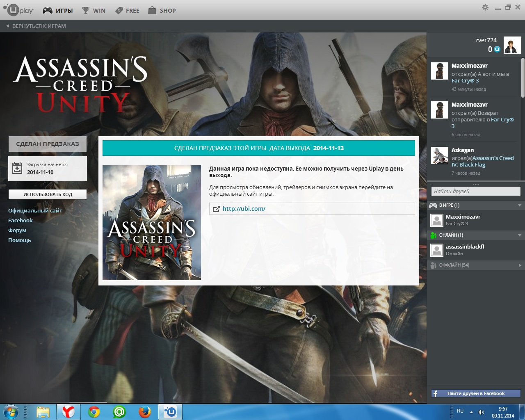Open the Windows Start menu
This screenshot has height=420, width=525.
11,411
